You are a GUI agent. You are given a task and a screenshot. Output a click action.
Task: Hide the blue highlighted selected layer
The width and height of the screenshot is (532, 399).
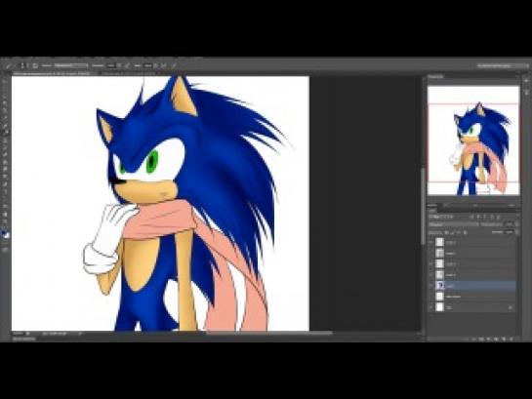[430, 286]
